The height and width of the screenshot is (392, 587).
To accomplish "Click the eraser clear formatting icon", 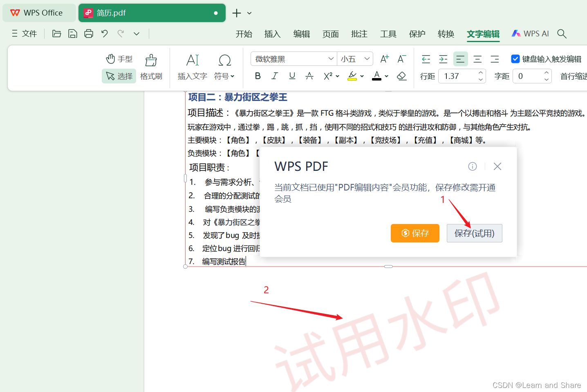I will pos(402,76).
